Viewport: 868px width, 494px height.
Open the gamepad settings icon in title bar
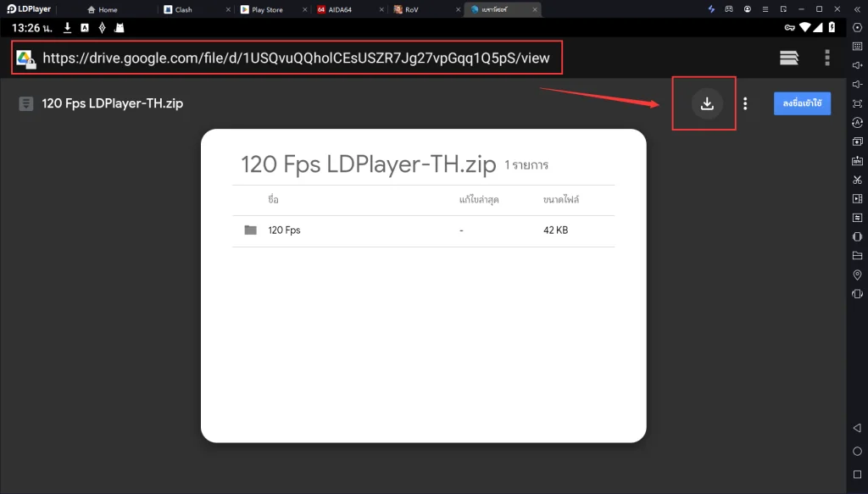pos(729,8)
